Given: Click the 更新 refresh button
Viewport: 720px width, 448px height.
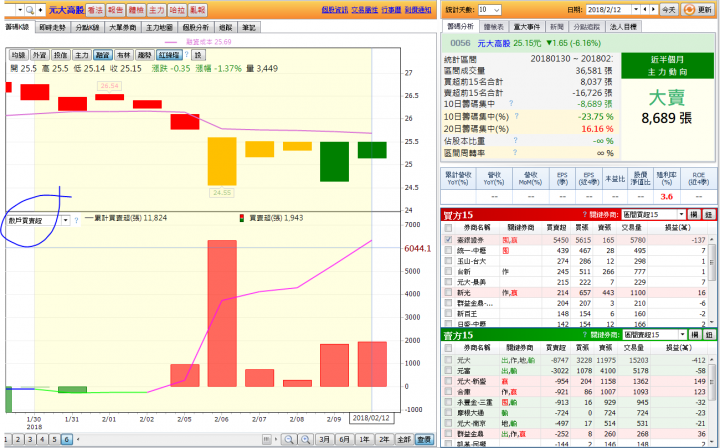Looking at the screenshot, I should (698, 10).
